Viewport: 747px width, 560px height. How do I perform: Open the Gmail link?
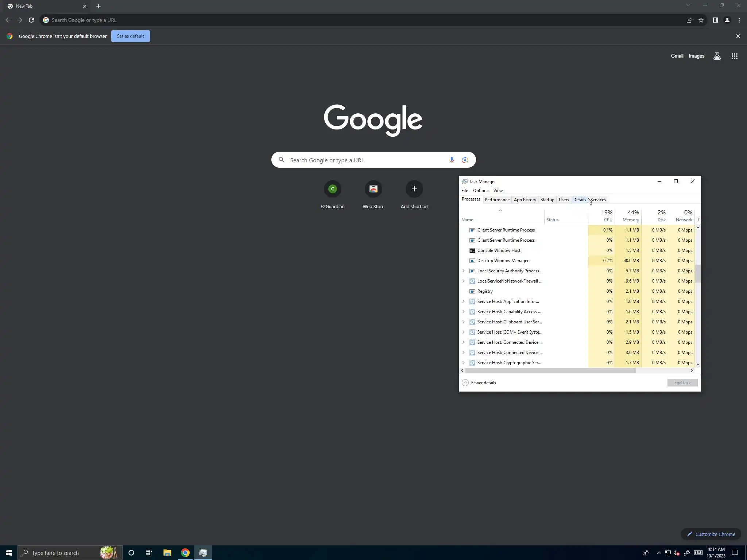pyautogui.click(x=677, y=56)
